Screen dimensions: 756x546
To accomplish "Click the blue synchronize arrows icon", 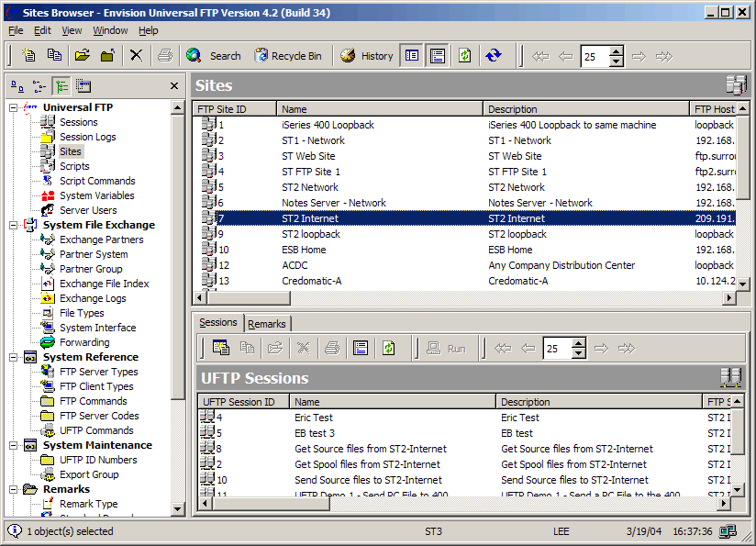I will pyautogui.click(x=494, y=56).
